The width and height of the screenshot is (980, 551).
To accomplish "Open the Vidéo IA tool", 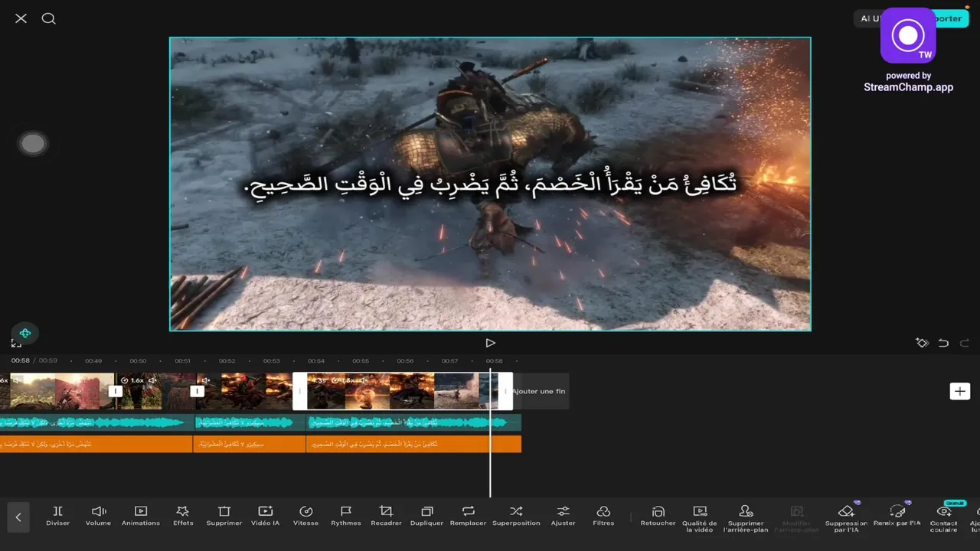I will tap(265, 516).
